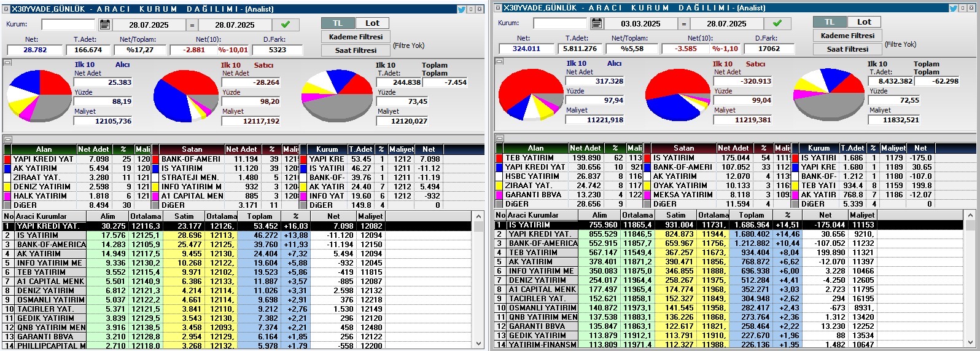980x351 pixels.
Task: Open Kademe Filtresi in the left window
Action: point(356,37)
